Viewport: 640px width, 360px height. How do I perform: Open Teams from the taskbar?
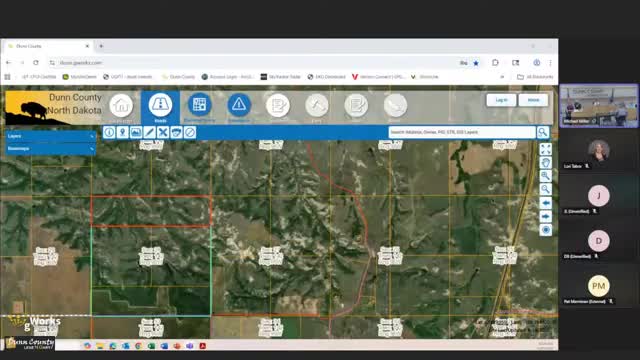click(190, 346)
